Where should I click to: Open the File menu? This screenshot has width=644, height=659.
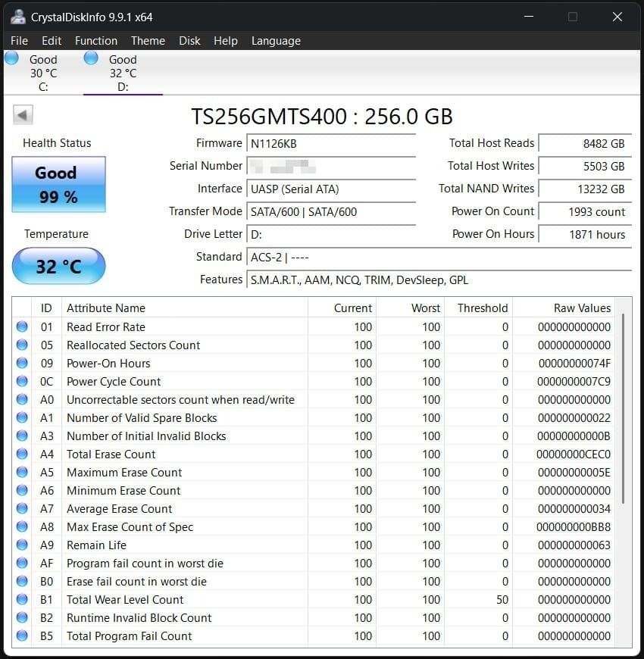(20, 41)
